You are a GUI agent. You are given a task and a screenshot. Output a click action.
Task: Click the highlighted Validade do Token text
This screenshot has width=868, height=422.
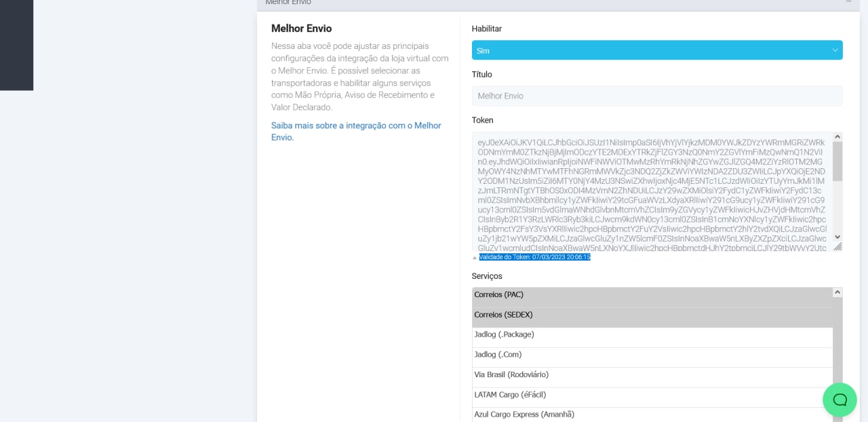click(x=534, y=257)
